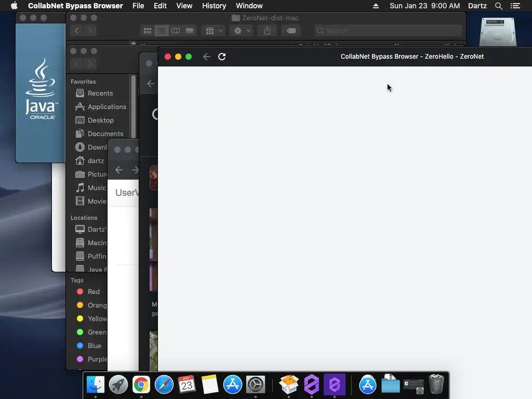Click the Finder search field
This screenshot has width=532, height=399.
[x=388, y=31]
